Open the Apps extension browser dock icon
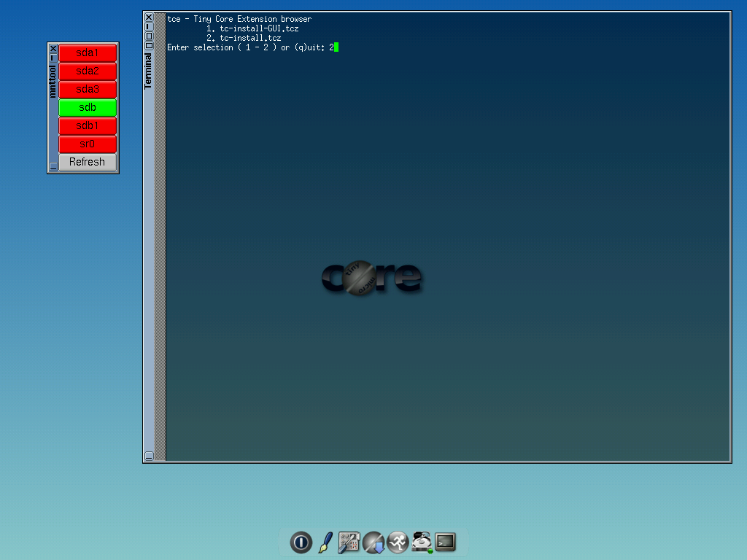This screenshot has height=560, width=747. point(373,542)
